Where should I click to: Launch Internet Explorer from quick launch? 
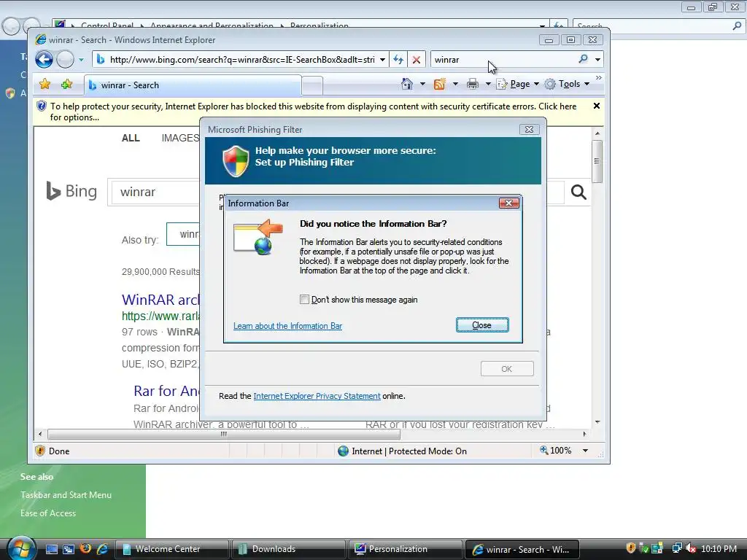(x=102, y=549)
